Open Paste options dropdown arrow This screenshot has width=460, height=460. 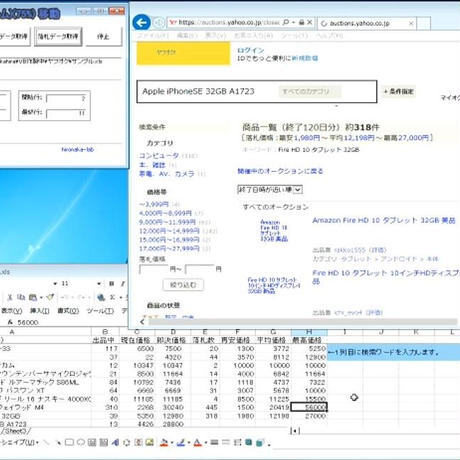(41, 297)
